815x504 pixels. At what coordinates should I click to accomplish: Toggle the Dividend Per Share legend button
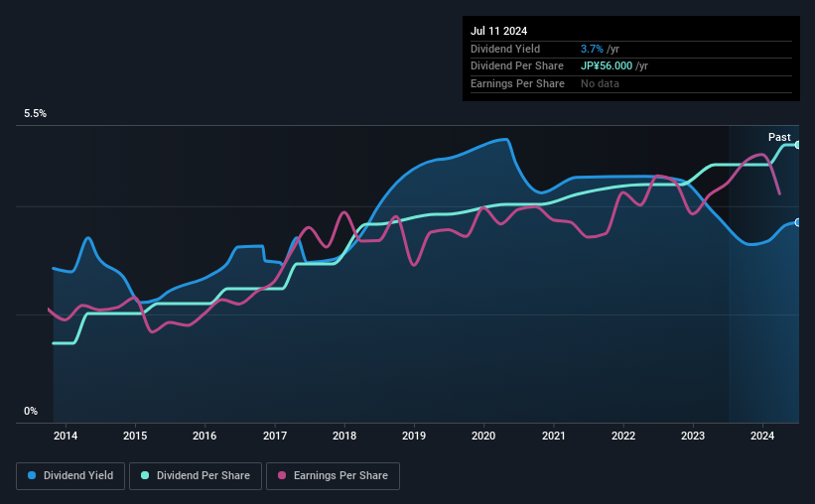pos(196,476)
